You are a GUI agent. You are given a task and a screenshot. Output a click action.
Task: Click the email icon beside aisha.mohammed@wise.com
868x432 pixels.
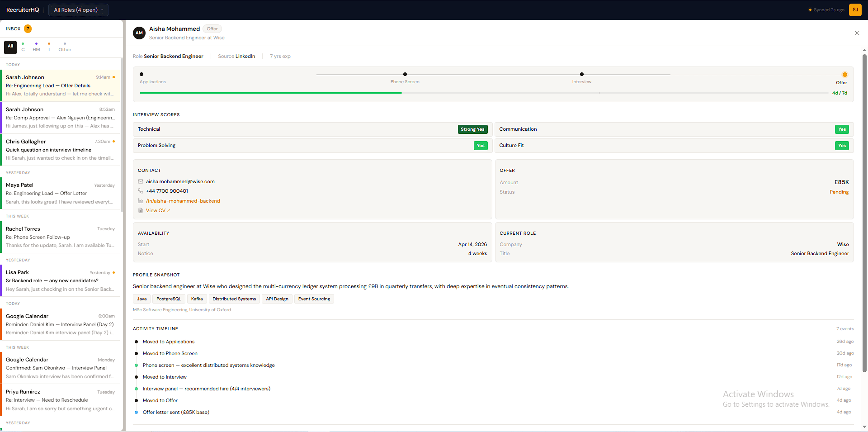[141, 181]
